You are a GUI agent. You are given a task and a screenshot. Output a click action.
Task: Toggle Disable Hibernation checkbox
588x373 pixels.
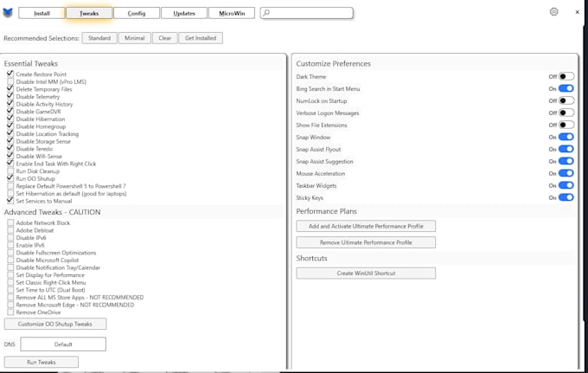(x=10, y=119)
